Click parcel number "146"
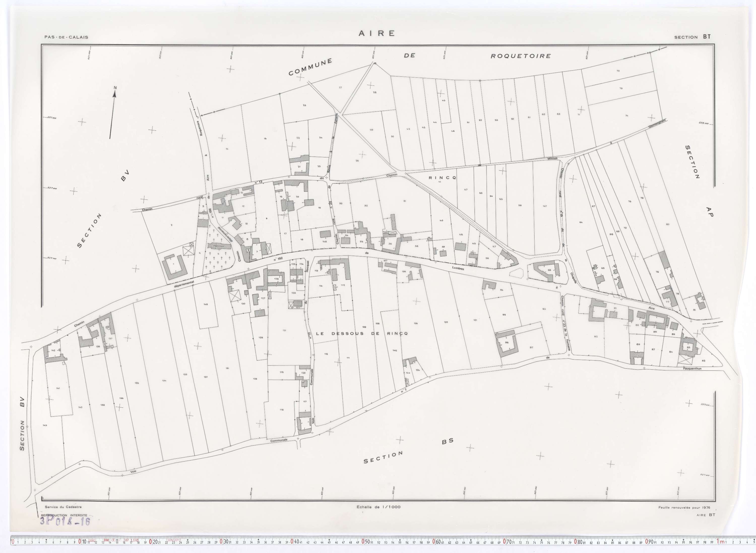Viewport: 756px width, 553px height. (395, 351)
